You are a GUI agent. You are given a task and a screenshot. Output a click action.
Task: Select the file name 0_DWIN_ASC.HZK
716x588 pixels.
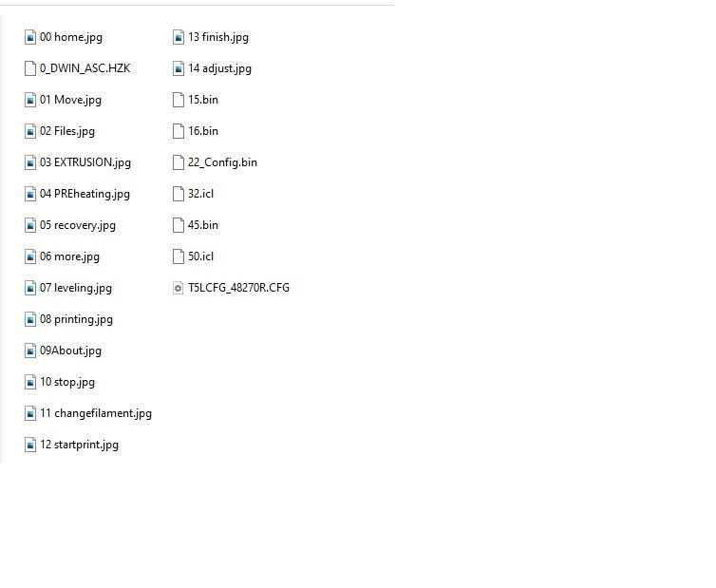point(85,68)
